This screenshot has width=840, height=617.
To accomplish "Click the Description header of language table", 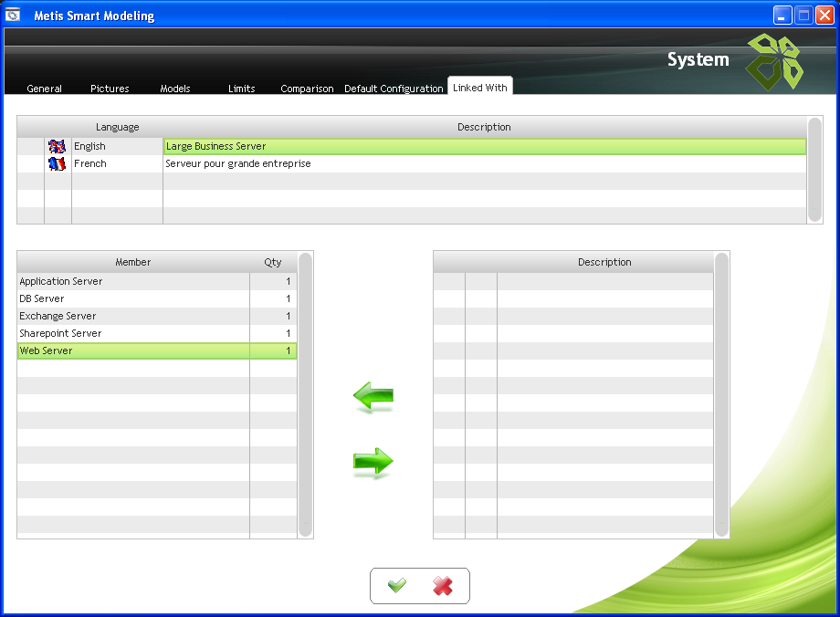I will coord(484,127).
